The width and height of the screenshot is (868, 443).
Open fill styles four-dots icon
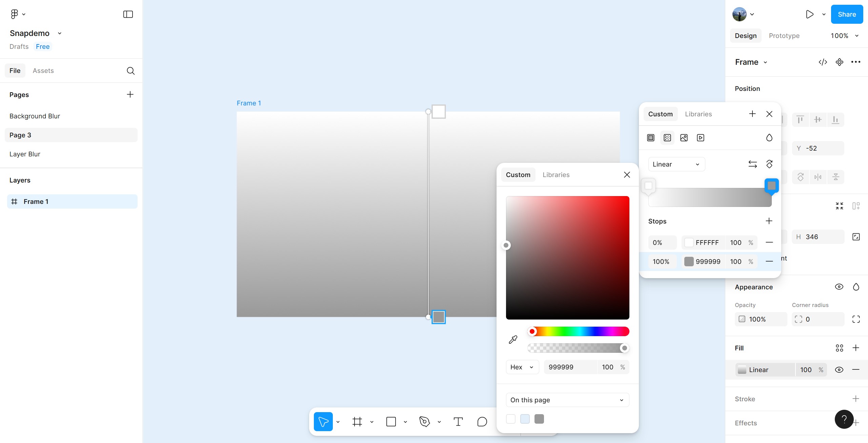[840, 348]
